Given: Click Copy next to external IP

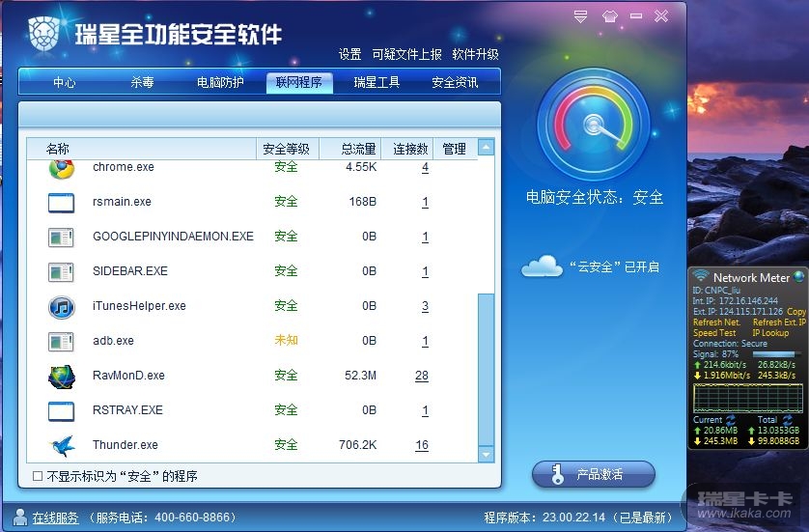Looking at the screenshot, I should coord(796,312).
